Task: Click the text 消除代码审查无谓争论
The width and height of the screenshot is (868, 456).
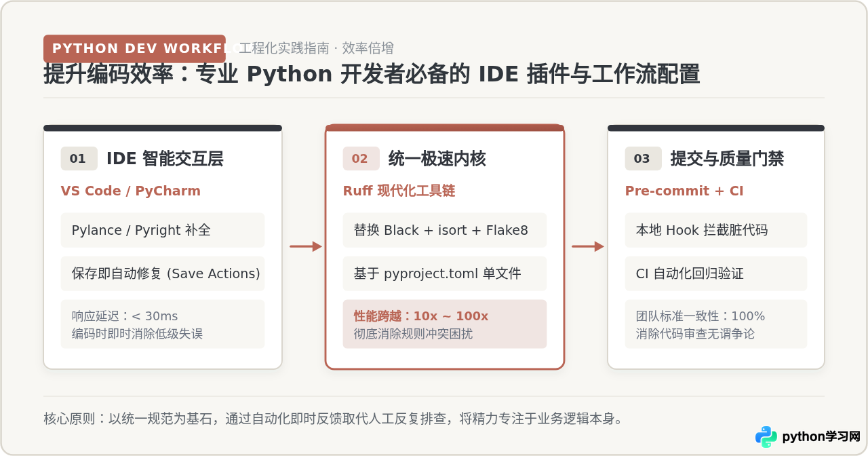Action: point(695,334)
